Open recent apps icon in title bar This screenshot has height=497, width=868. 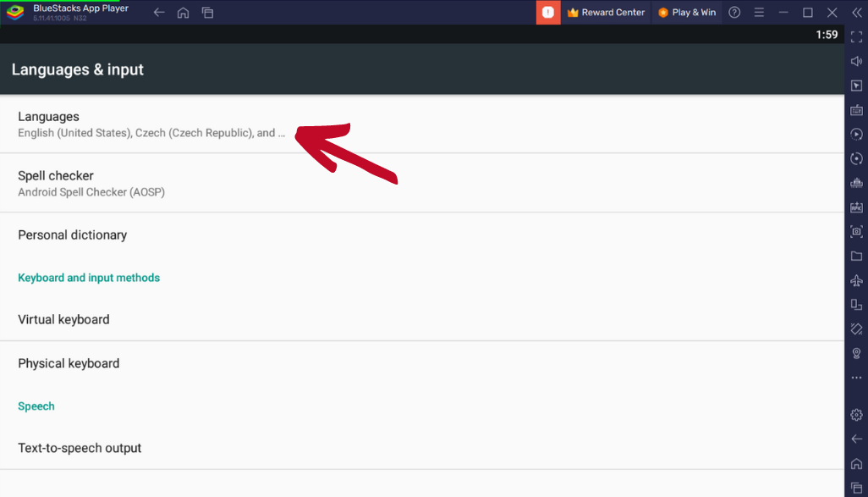[x=207, y=12]
